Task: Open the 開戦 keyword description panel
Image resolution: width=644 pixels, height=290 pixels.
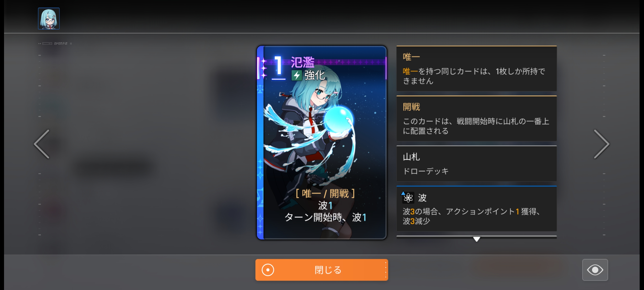Action: pos(477,118)
